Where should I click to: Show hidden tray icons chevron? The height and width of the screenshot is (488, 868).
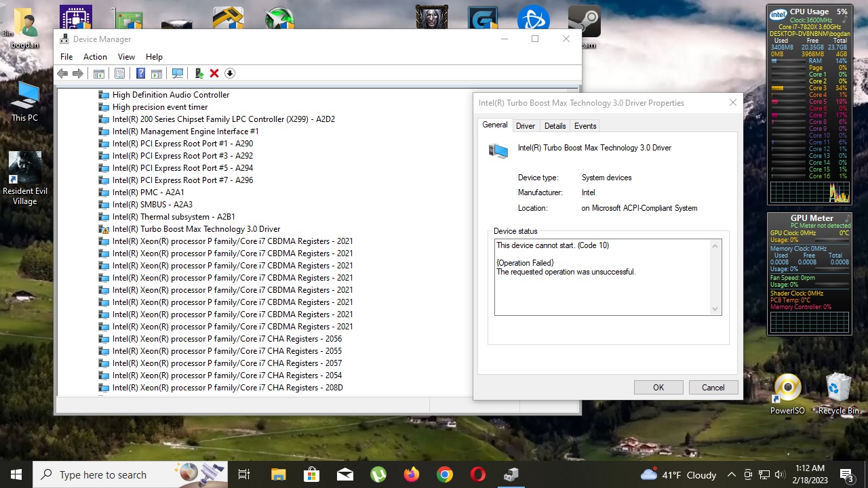pyautogui.click(x=731, y=474)
